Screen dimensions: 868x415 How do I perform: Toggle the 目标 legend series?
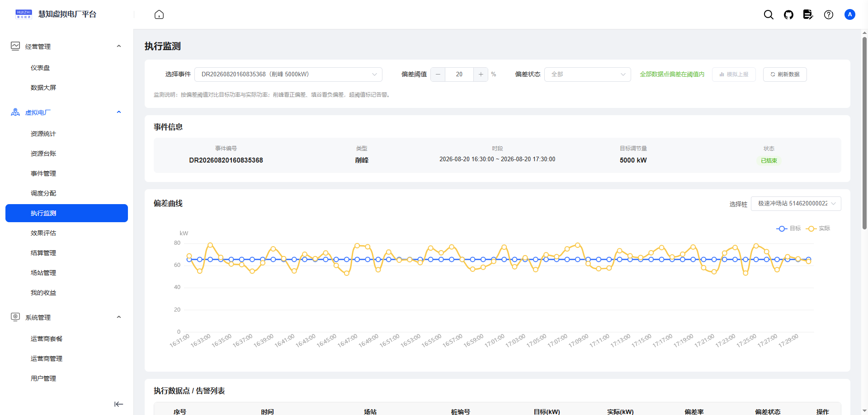788,228
